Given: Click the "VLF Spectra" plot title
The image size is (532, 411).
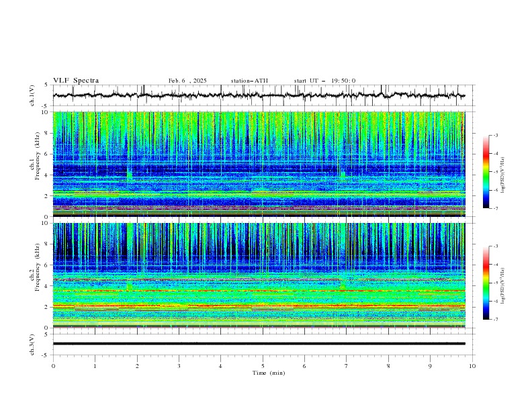Looking at the screenshot, I should point(76,81).
